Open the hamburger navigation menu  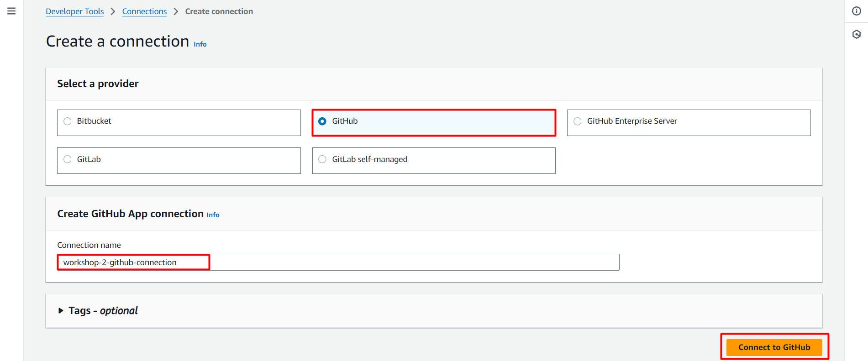(11, 11)
